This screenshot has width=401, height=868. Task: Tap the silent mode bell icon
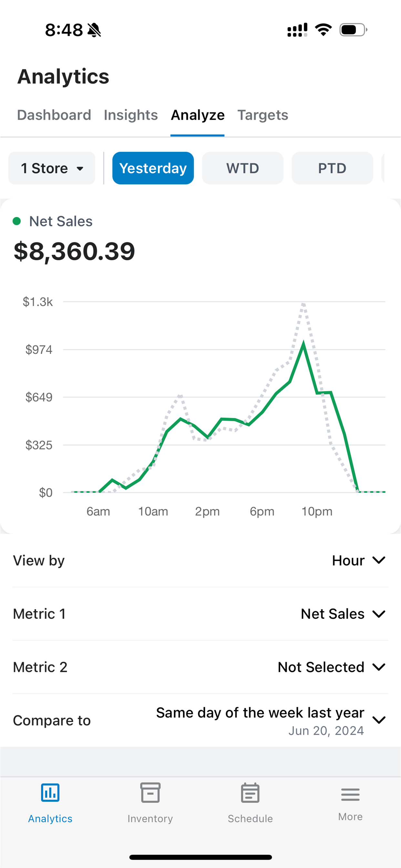(94, 30)
